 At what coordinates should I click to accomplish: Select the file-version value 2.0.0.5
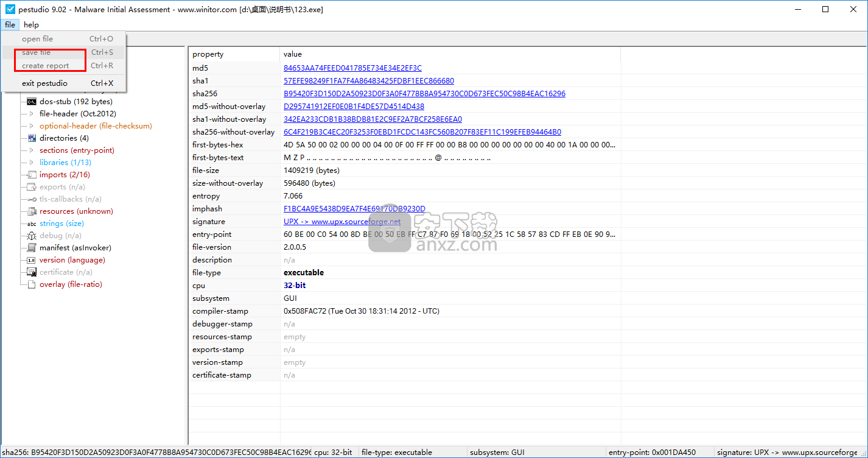pyautogui.click(x=295, y=247)
